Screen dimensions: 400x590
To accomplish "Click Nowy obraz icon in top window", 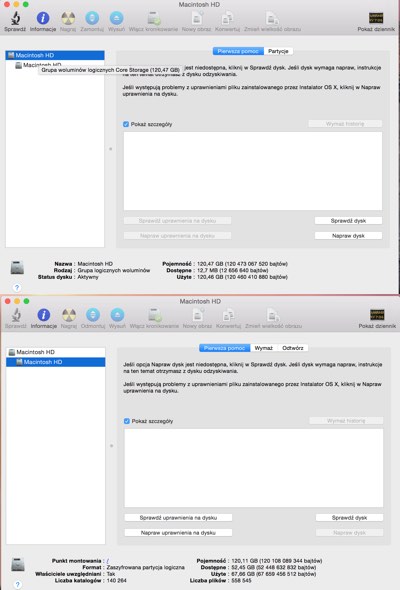I will [196, 18].
